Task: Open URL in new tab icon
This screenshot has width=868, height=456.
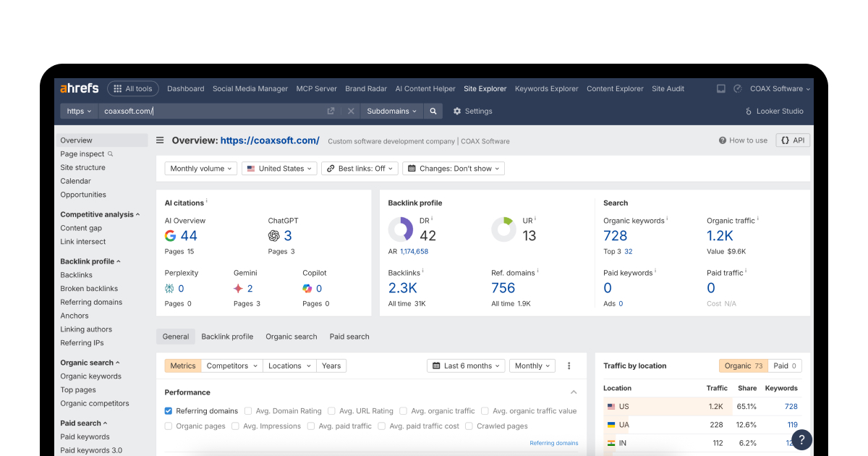Action: pos(331,111)
